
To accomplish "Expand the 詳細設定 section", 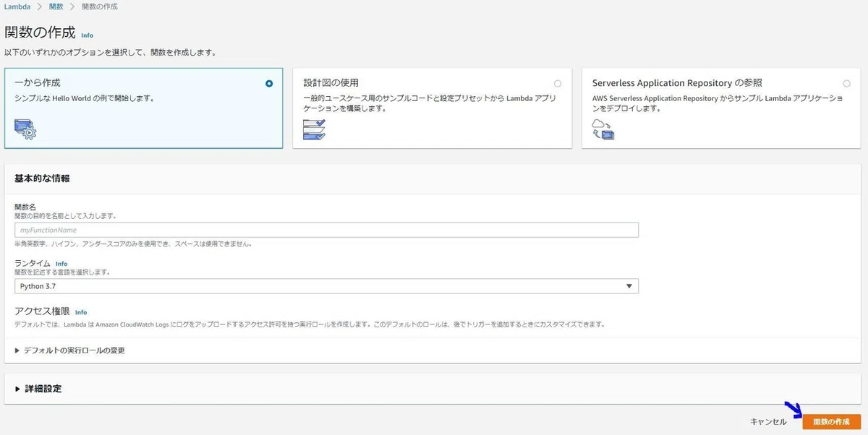I will (38, 389).
